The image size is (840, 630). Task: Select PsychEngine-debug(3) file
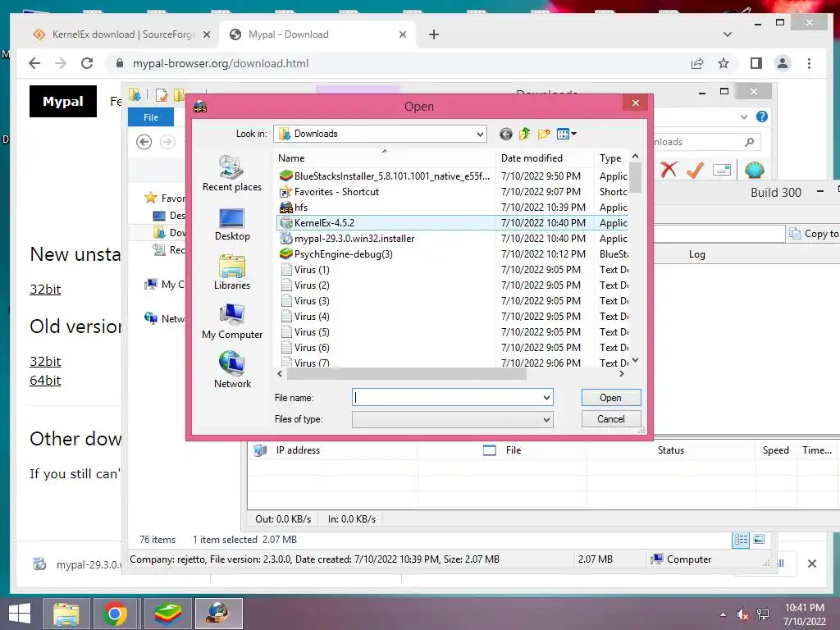pyautogui.click(x=336, y=254)
